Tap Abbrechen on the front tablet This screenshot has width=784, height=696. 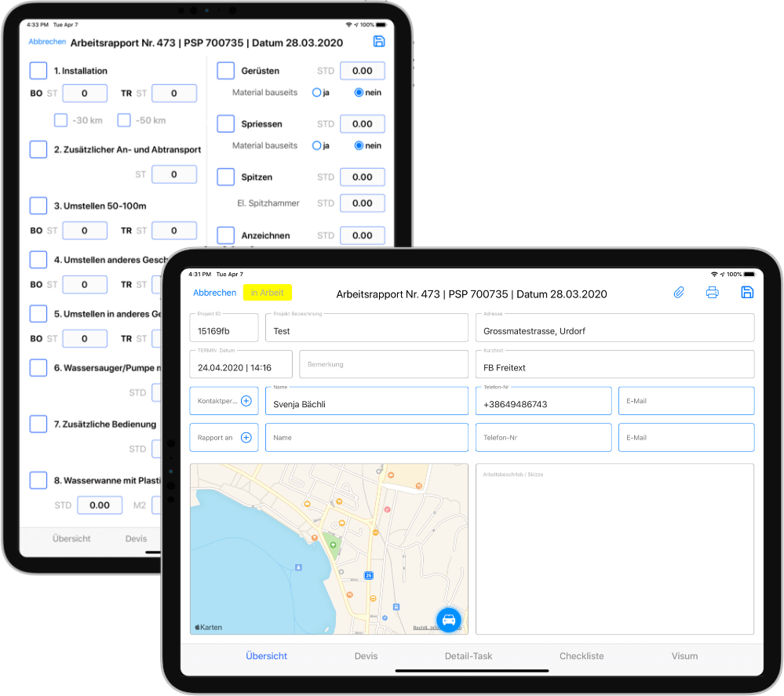214,293
